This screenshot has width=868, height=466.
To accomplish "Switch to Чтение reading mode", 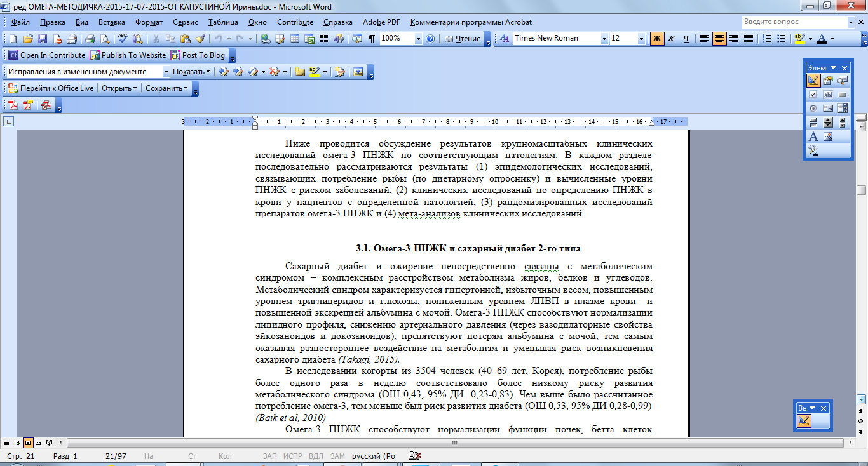I will (463, 39).
